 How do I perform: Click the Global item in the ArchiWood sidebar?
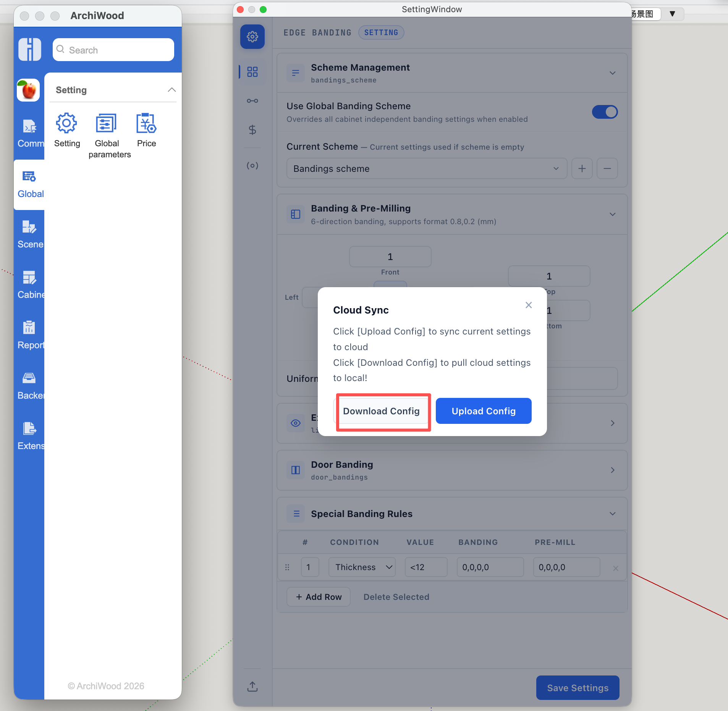point(30,184)
